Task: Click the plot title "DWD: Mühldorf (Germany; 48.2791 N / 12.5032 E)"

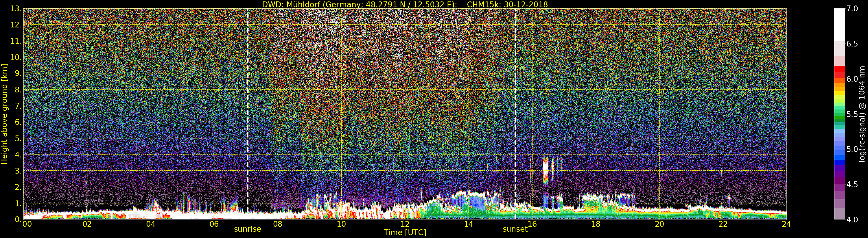Action: 360,4
